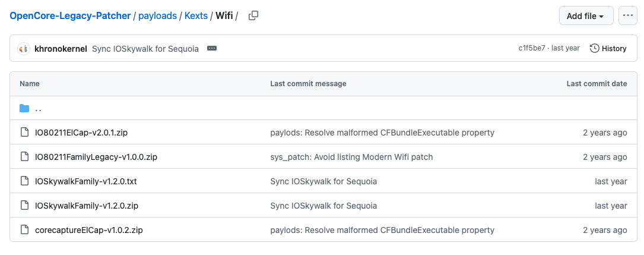The height and width of the screenshot is (255, 644).
Task: Open the 'Avoid listing Modern Wifi patch' commit
Action: coord(351,157)
